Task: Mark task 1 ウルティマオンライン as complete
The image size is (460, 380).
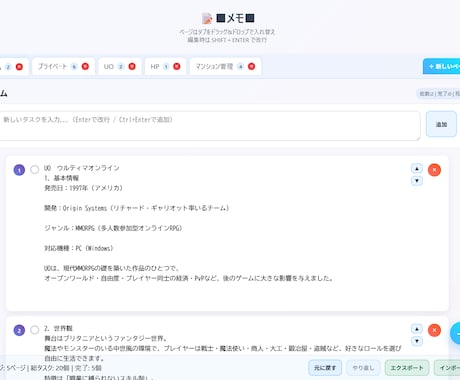Action: (35, 169)
